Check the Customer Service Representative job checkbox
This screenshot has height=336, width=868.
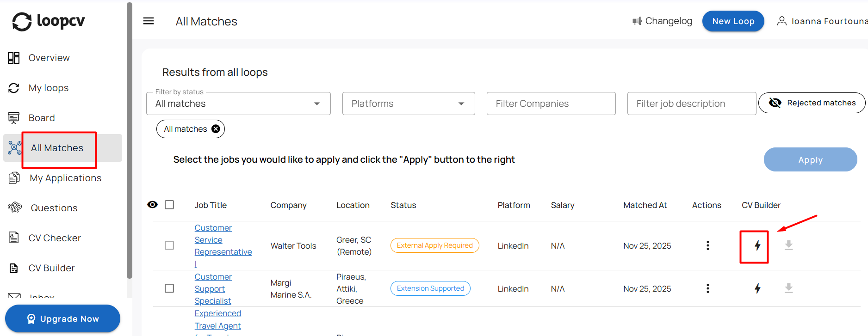coord(169,245)
